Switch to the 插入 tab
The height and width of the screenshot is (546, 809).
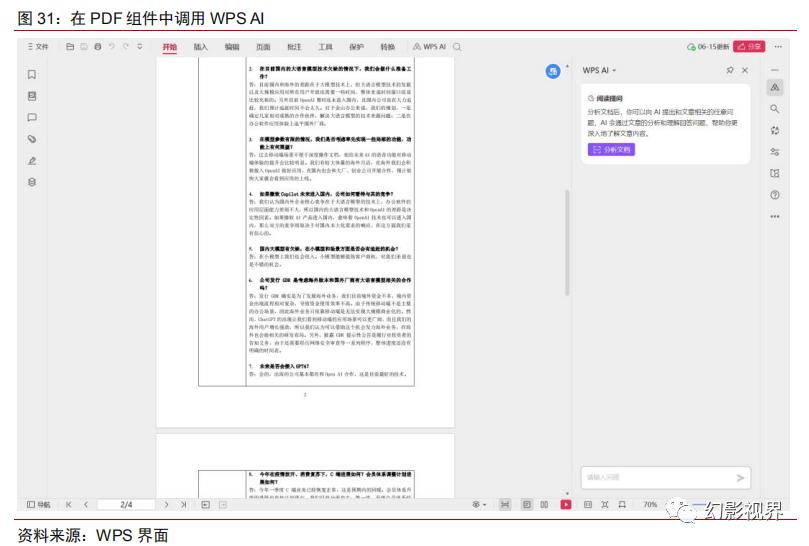click(x=201, y=47)
